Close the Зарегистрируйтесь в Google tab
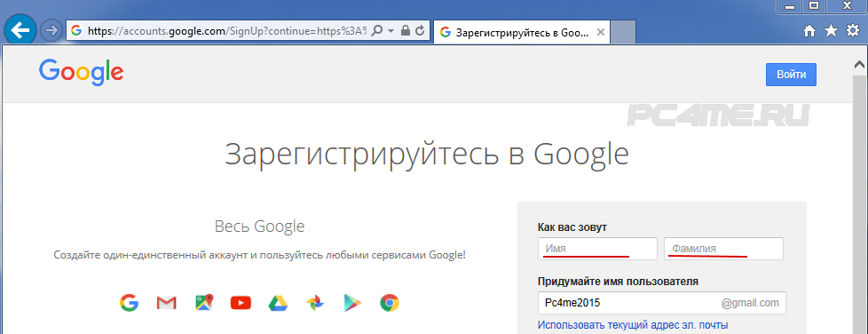Viewport: 868px width, 334px height. 599,32
